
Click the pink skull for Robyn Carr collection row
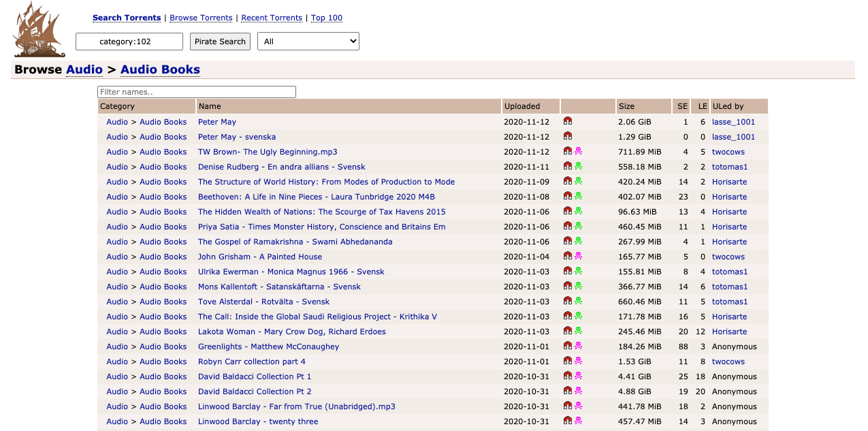point(578,361)
